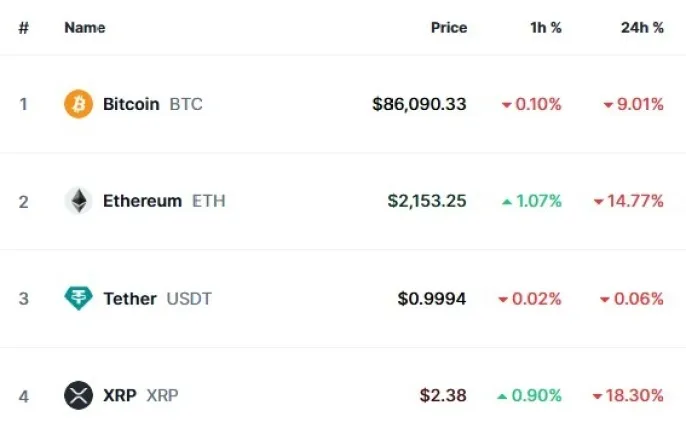This screenshot has height=440, width=686.
Task: Click Ethereum's green 1h up arrow
Action: tap(507, 202)
